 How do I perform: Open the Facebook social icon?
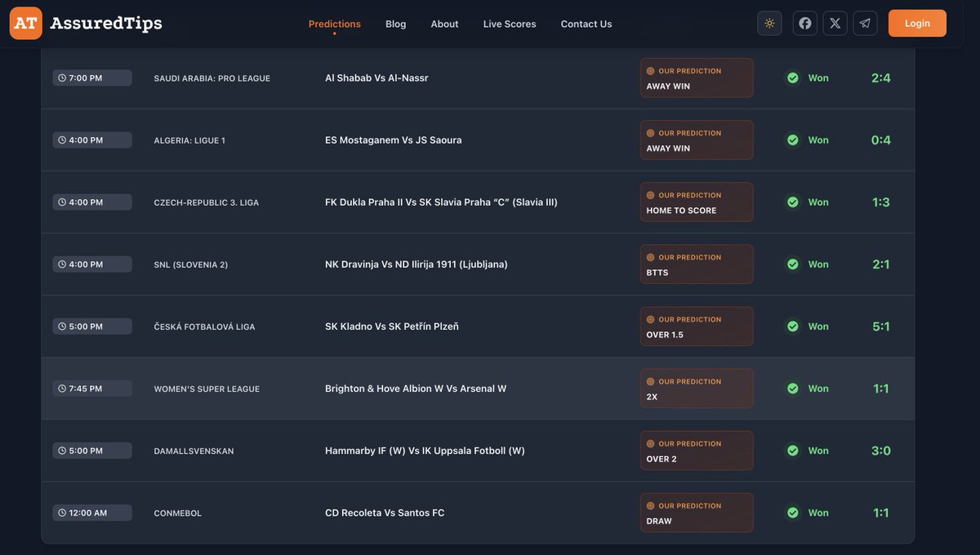tap(805, 24)
